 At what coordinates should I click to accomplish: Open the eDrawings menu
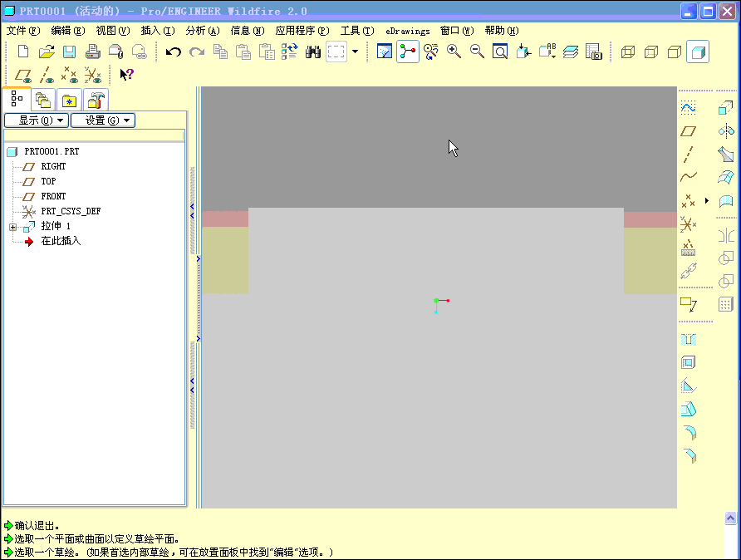point(408,32)
